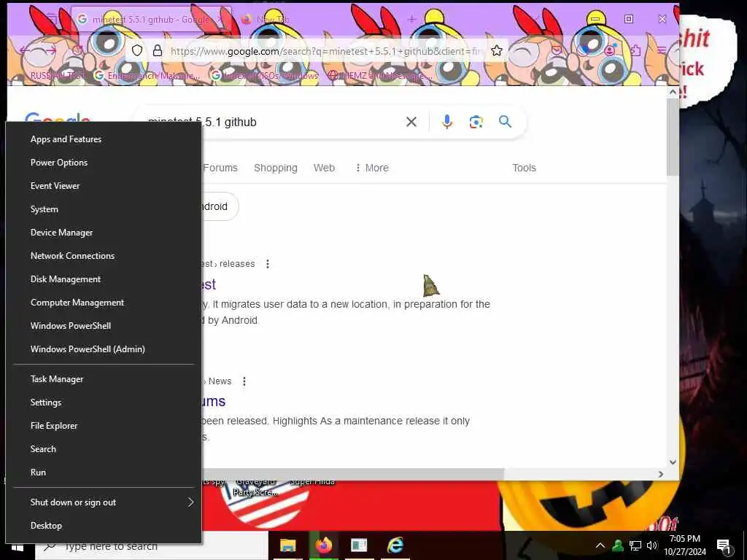Clear the Google search box text

coord(411,122)
